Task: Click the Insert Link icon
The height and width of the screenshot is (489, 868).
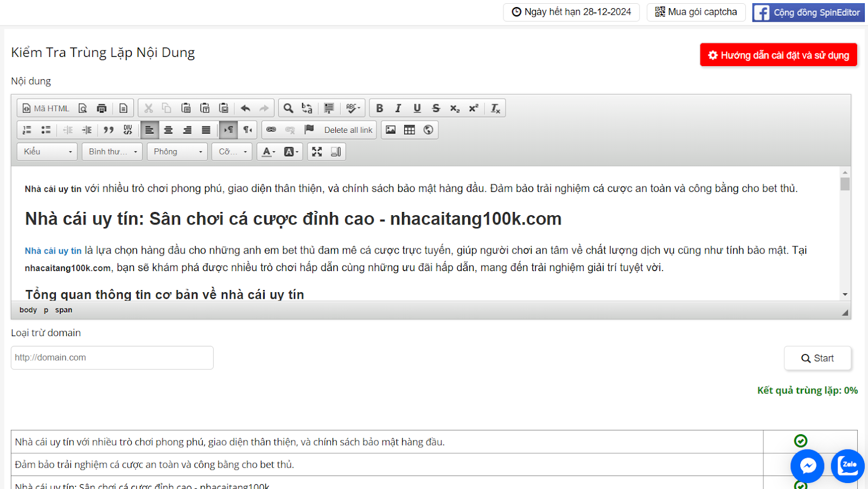Action: click(271, 130)
